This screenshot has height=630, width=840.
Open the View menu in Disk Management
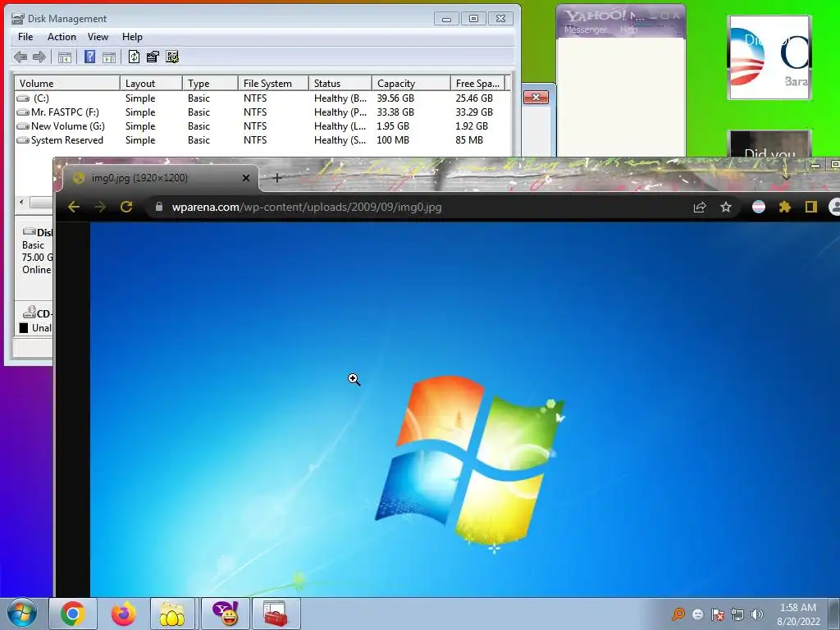[98, 37]
